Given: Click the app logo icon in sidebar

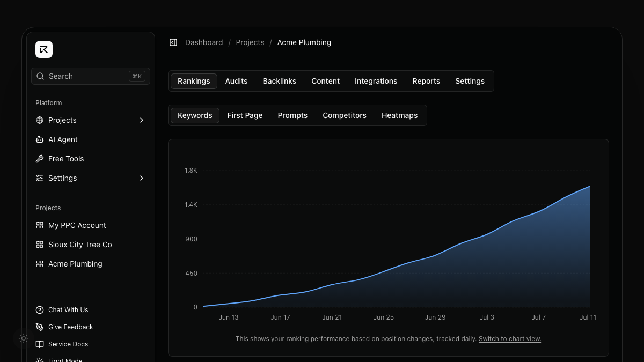Looking at the screenshot, I should [x=44, y=49].
